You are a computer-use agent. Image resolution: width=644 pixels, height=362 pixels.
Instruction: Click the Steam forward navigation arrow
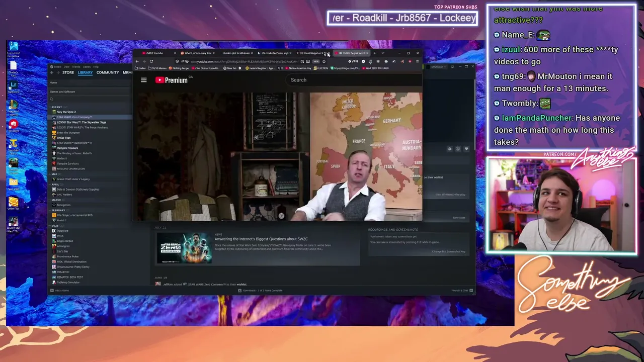pos(57,72)
